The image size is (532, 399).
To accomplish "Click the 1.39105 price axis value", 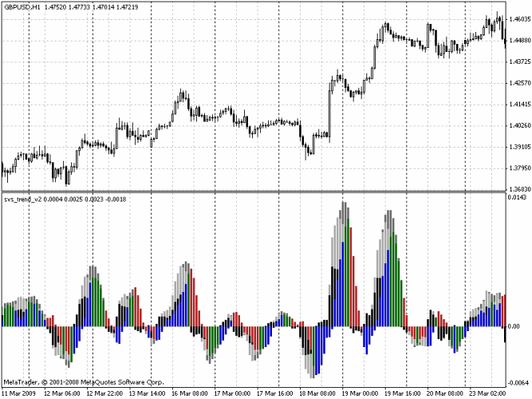I will 519,147.
